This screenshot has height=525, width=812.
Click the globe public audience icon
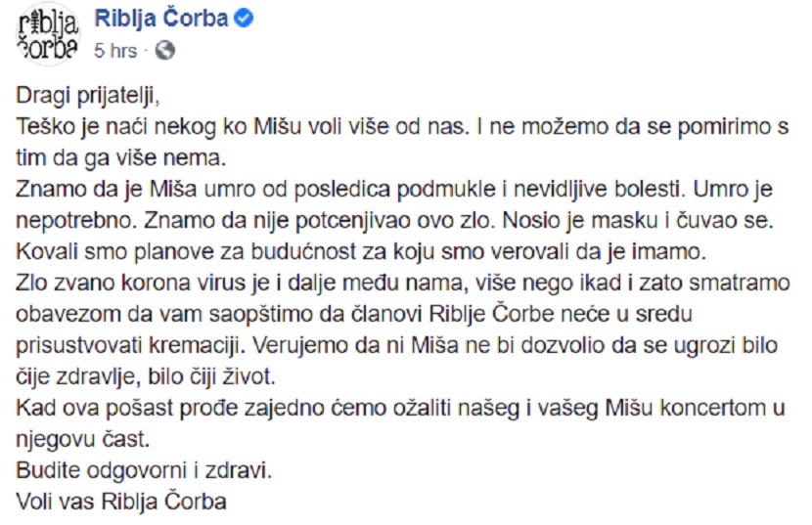click(x=165, y=51)
